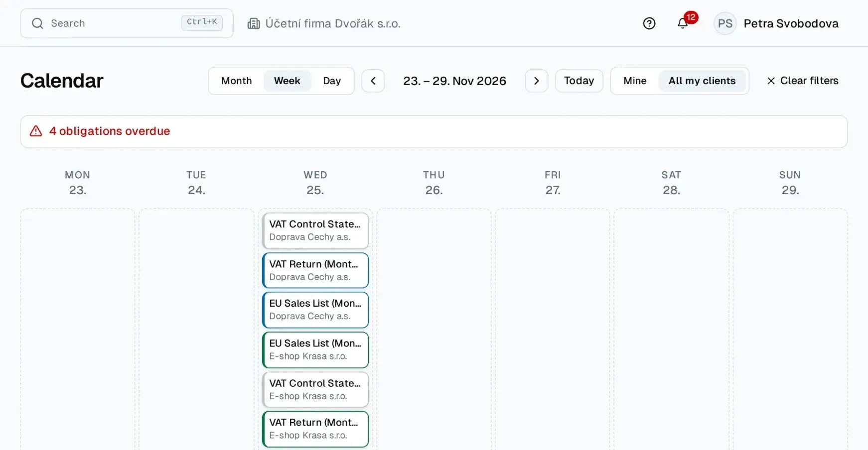
Task: Switch to Day view
Action: [x=332, y=81]
